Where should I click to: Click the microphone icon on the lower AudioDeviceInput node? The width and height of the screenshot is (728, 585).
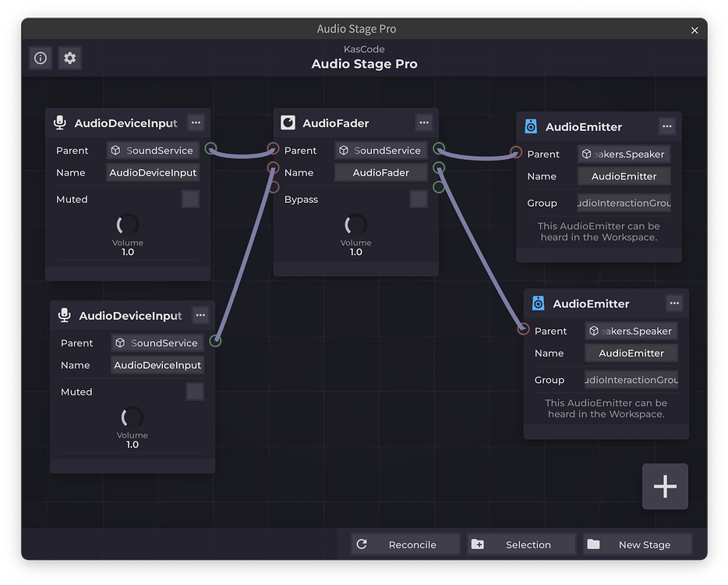pos(64,315)
